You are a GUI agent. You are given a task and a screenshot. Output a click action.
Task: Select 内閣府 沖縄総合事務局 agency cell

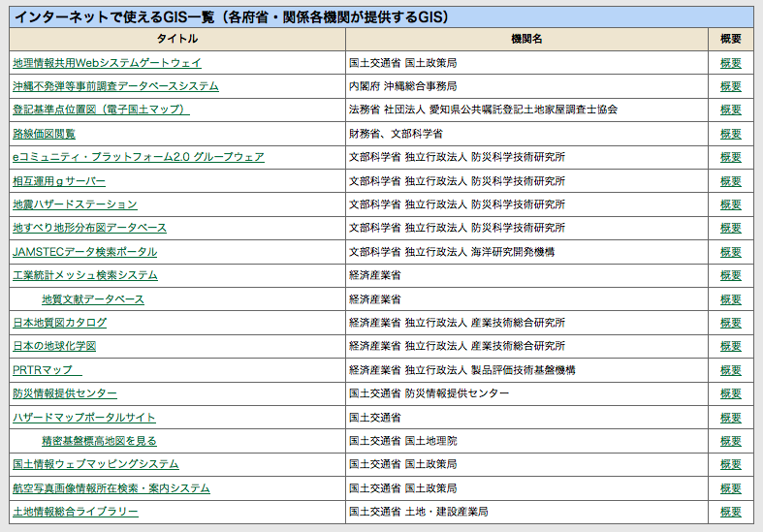(x=527, y=86)
